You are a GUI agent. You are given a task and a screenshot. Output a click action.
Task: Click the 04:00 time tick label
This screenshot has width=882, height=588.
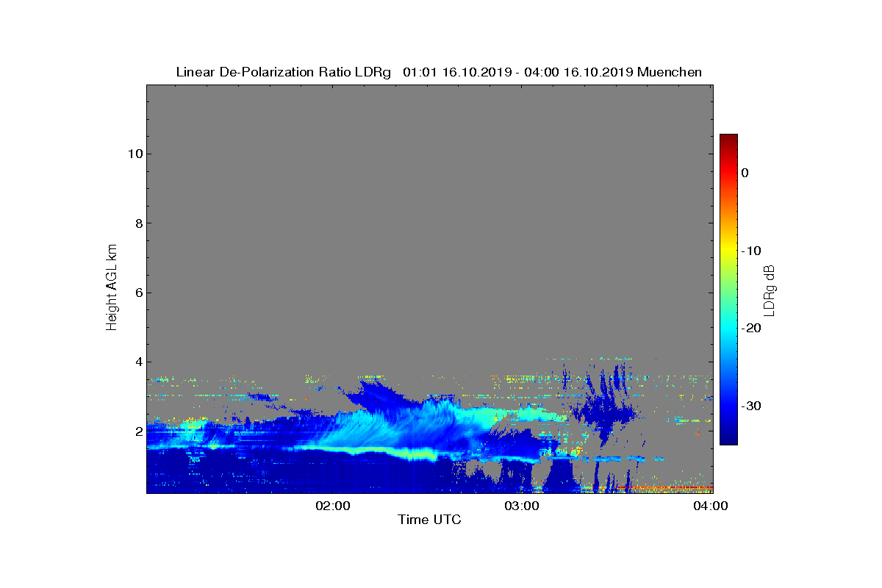pyautogui.click(x=711, y=506)
